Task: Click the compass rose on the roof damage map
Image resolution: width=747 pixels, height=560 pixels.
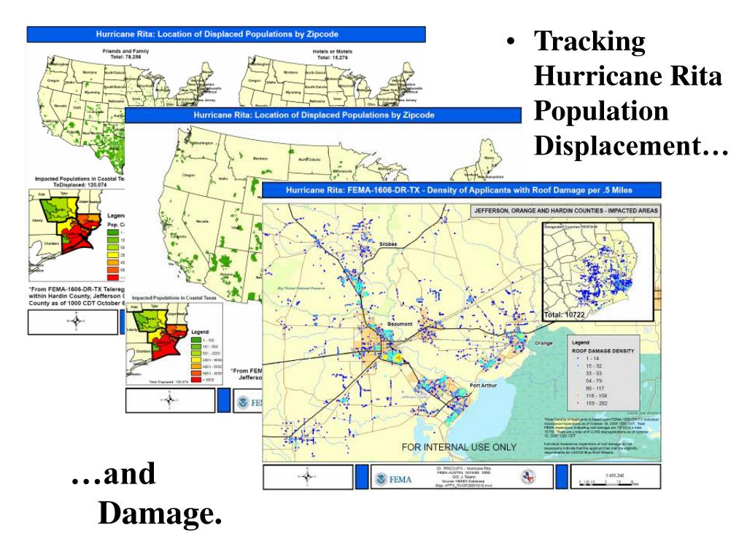Action: 308,476
